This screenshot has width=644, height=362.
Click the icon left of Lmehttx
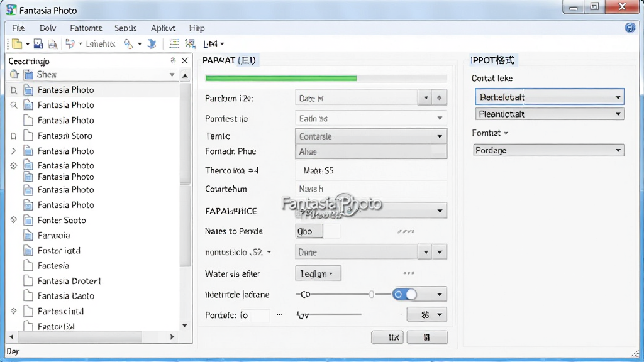70,43
